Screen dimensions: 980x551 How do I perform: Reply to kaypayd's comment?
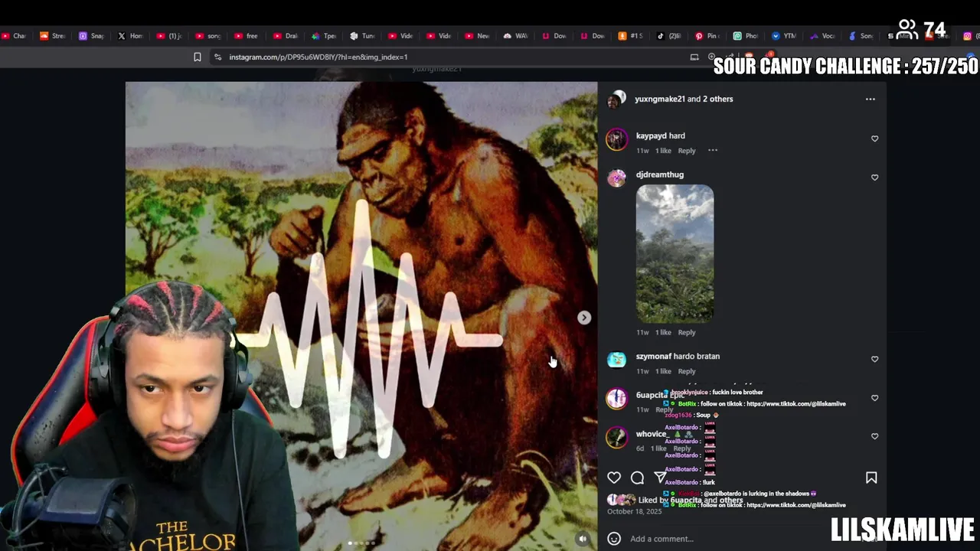pos(687,151)
